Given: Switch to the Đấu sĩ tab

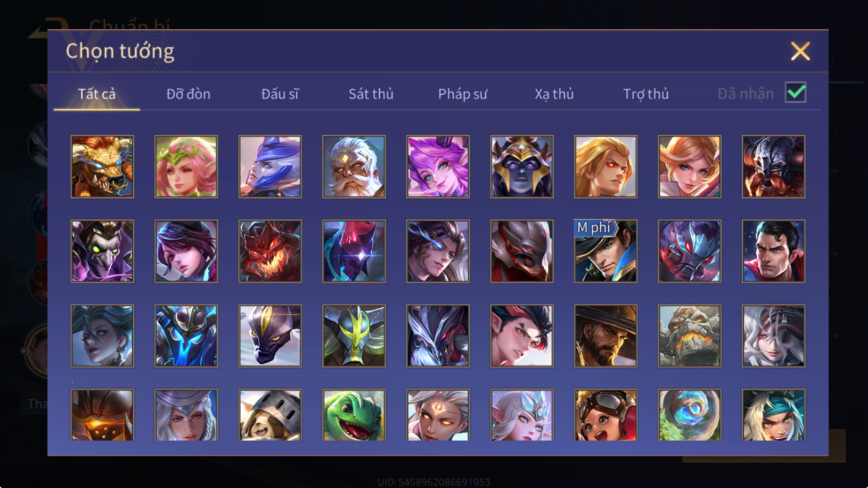Looking at the screenshot, I should [x=280, y=94].
